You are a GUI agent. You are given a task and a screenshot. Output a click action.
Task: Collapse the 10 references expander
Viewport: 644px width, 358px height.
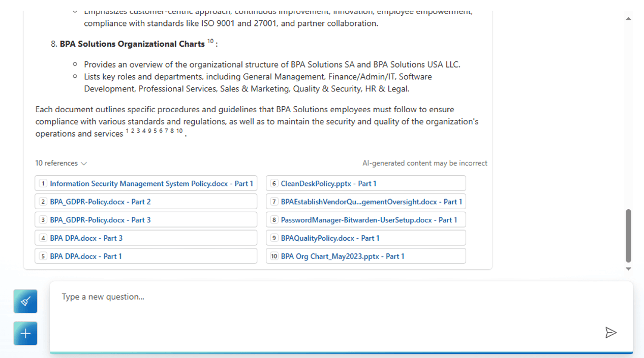(x=61, y=163)
